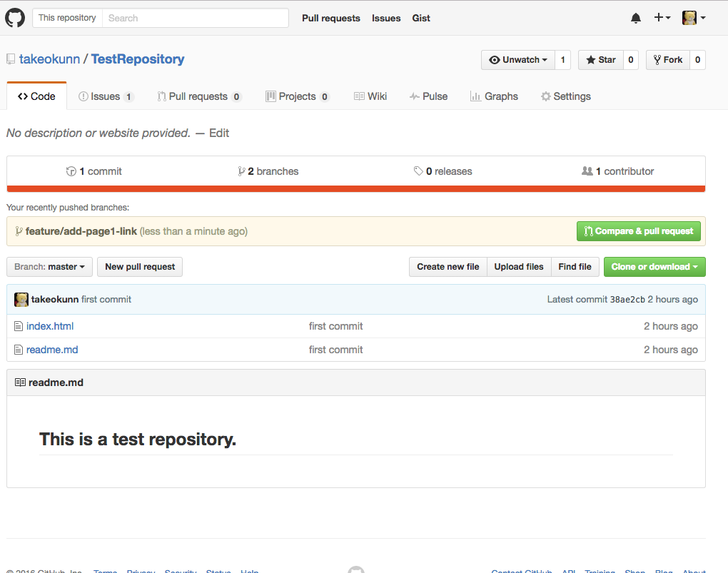The image size is (728, 573).
Task: Open the Branch: master dropdown
Action: click(x=49, y=266)
